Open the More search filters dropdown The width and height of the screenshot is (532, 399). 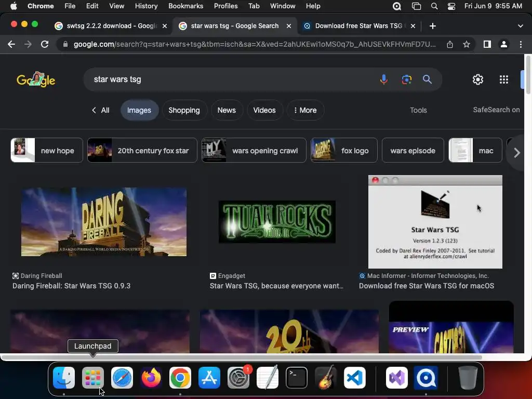coord(305,110)
